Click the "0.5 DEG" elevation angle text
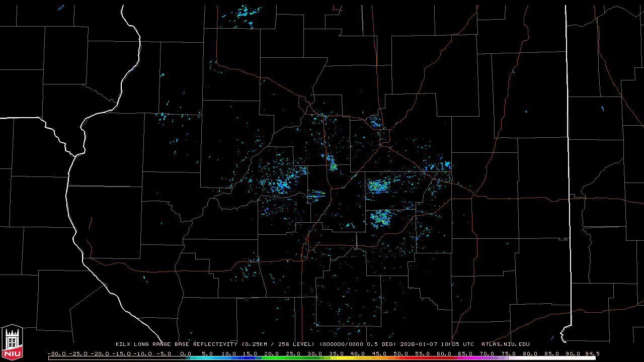Image resolution: width=644 pixels, height=362 pixels. coord(379,344)
